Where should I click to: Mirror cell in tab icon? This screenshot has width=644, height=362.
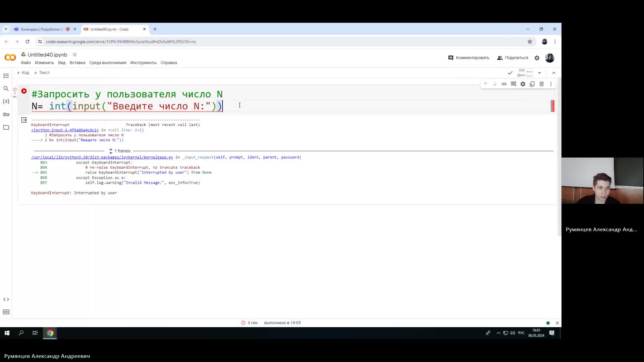click(x=532, y=84)
